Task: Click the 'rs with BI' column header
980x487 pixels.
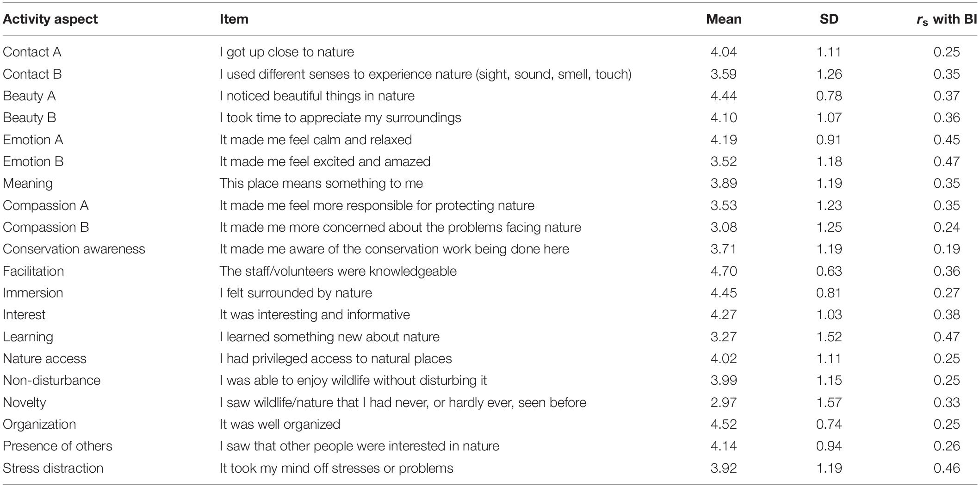Action: coord(947,20)
